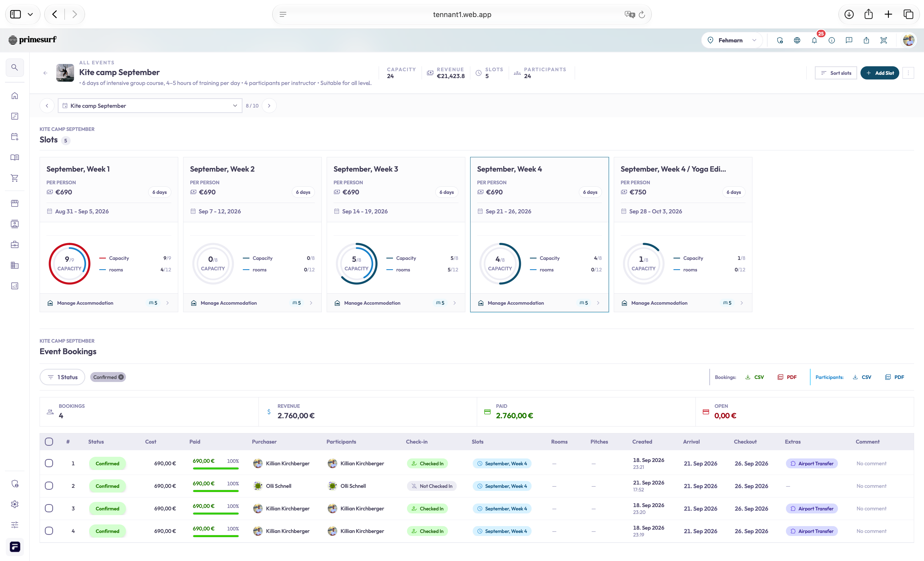The height and width of the screenshot is (561, 924).
Task: Open Manage Accommodation for September, Week 4
Action: (x=540, y=303)
